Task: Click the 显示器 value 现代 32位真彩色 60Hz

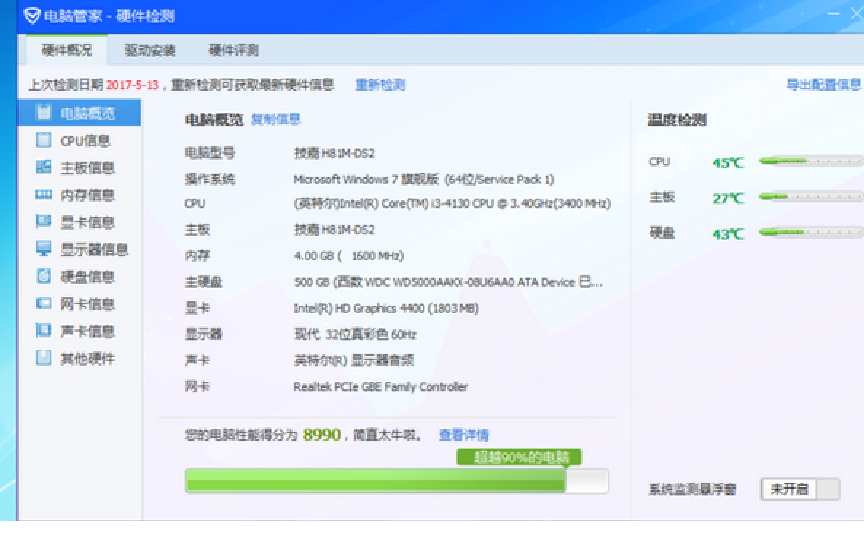Action: click(x=355, y=334)
